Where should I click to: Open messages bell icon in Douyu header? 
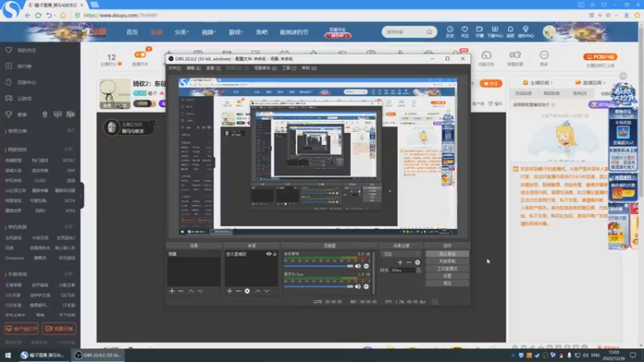[510, 31]
